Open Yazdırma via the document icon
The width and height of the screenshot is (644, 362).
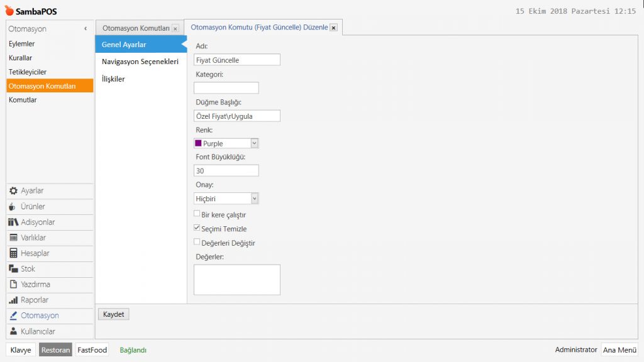point(13,285)
